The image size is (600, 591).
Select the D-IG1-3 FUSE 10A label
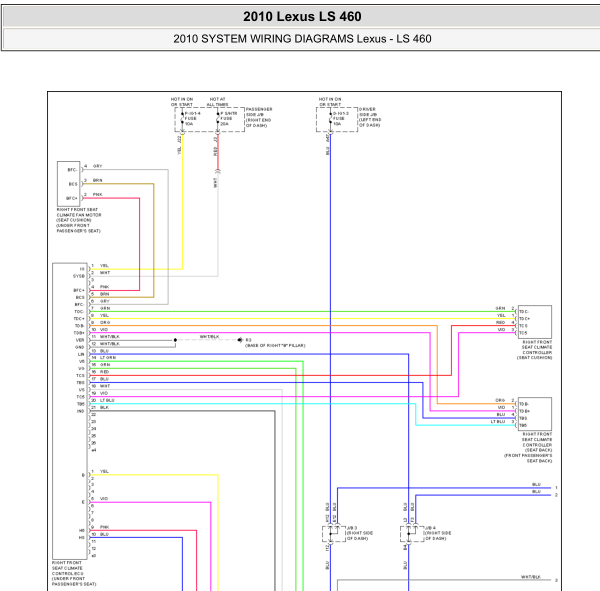[341, 119]
